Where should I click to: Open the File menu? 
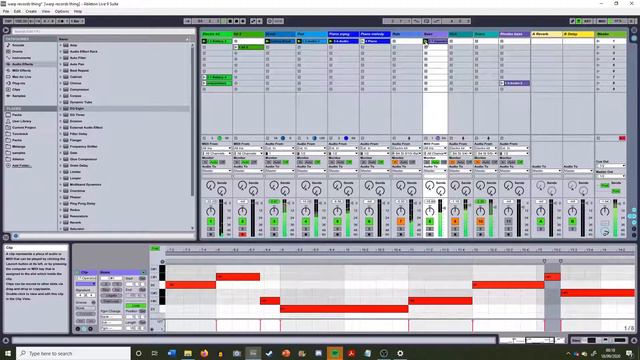click(6, 11)
